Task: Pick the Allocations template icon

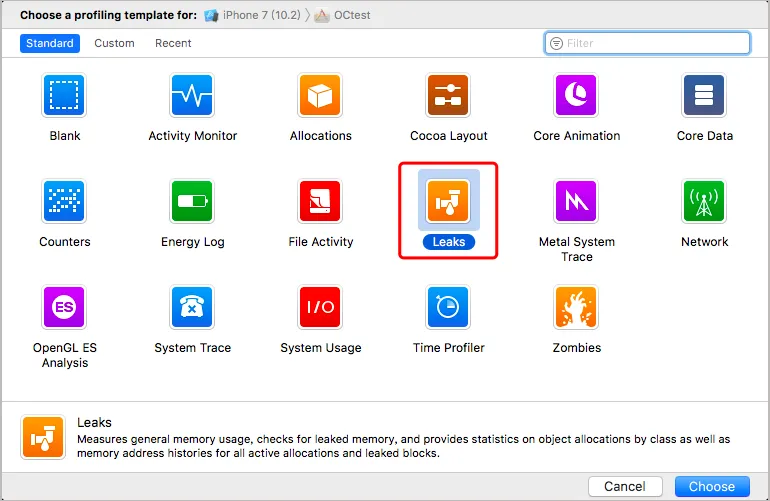Action: [x=320, y=95]
